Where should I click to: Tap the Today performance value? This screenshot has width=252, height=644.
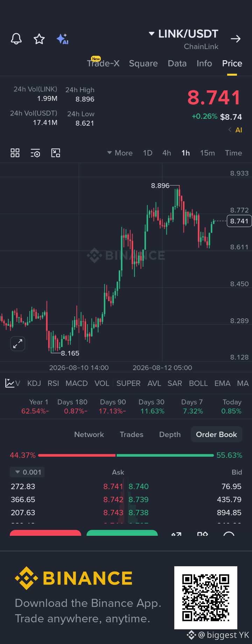[x=231, y=411]
